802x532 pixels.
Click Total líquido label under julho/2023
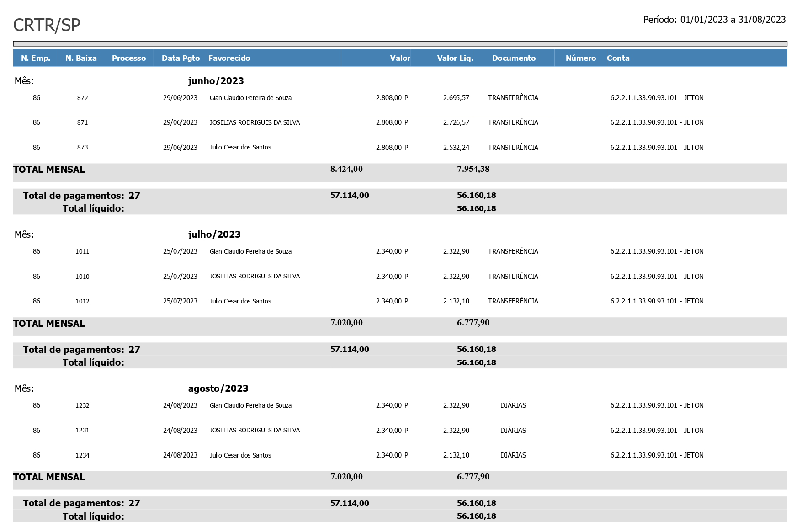(93, 362)
